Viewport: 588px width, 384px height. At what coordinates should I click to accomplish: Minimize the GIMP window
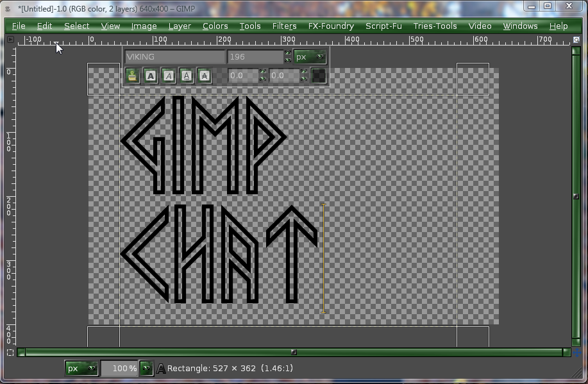(x=532, y=6)
